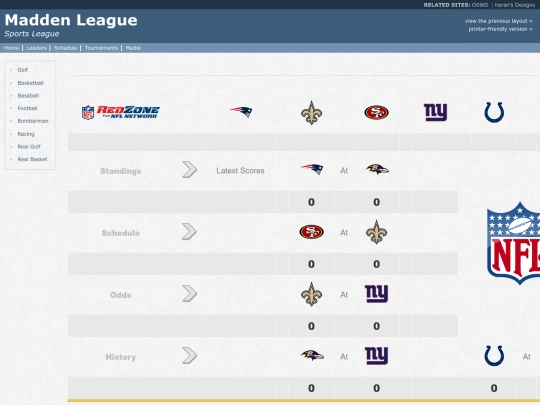Viewport: 540px width, 405px height.
Task: Click Colts horseshoe logo in History row
Action: (x=494, y=356)
